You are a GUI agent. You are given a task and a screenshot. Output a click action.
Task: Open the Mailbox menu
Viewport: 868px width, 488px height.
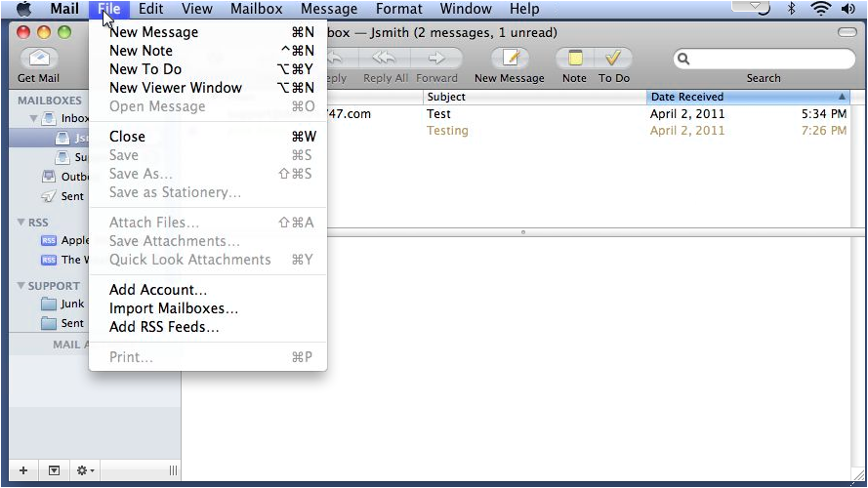point(257,9)
